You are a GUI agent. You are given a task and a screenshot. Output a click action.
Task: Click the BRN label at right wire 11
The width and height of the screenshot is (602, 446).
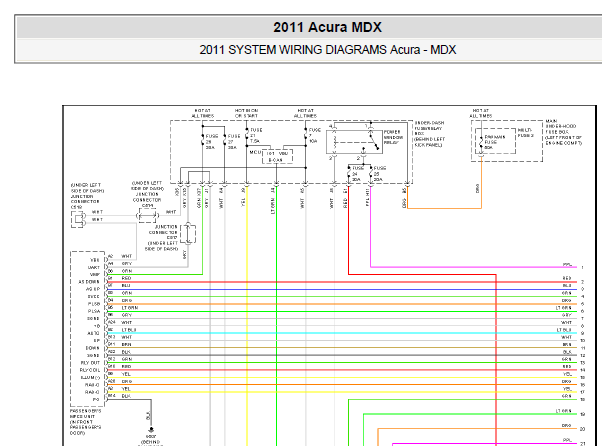(567, 345)
